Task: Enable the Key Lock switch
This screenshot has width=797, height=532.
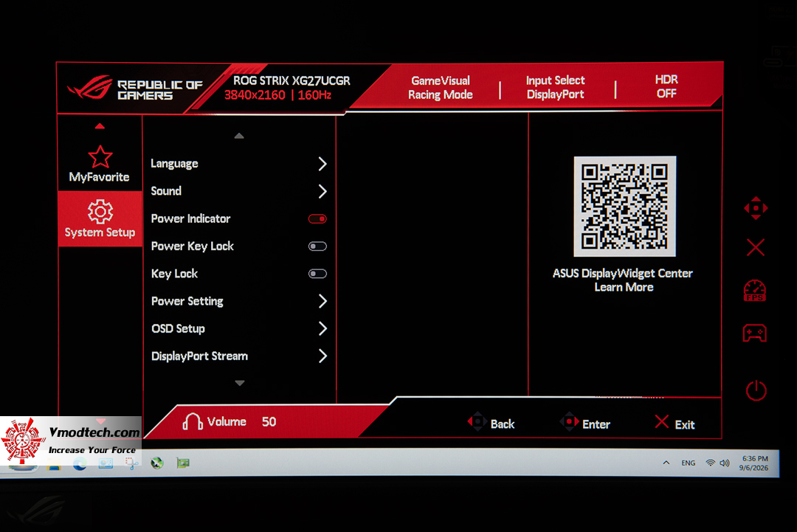Action: coord(317,273)
